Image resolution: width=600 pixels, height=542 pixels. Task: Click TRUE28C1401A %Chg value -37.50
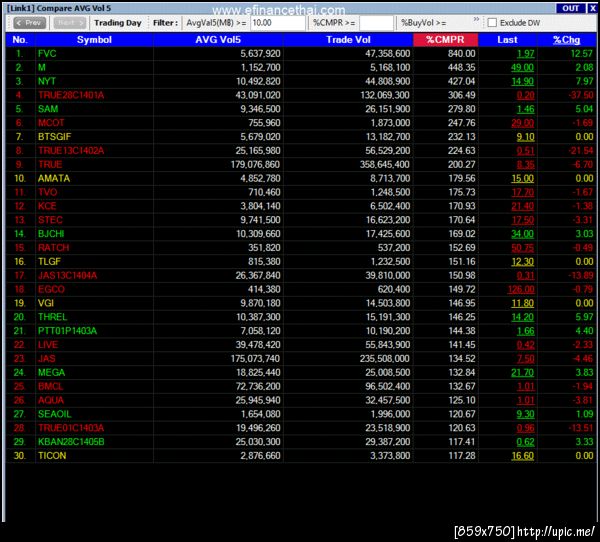point(580,95)
